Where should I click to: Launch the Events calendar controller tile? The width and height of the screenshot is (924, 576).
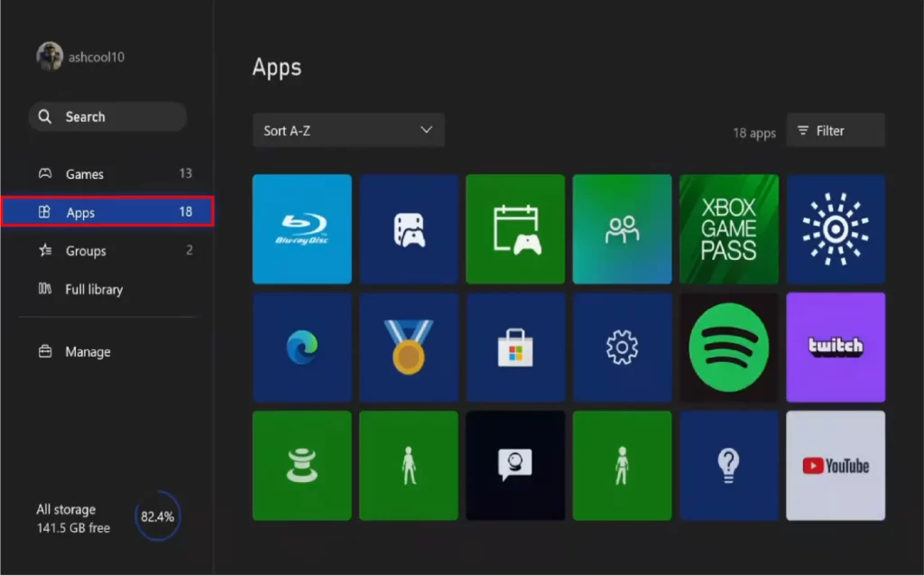515,228
